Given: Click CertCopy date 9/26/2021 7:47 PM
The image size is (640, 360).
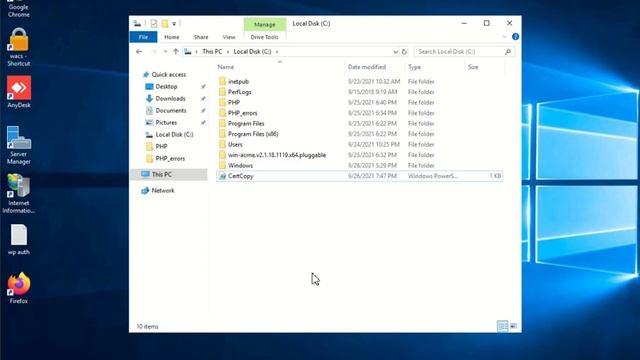Looking at the screenshot, I should (372, 176).
